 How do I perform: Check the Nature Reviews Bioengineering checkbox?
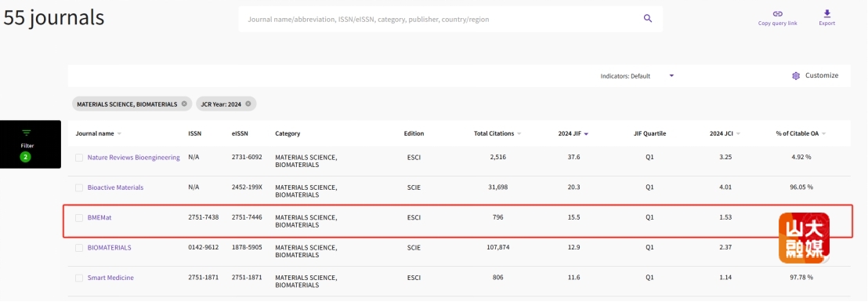click(x=79, y=158)
